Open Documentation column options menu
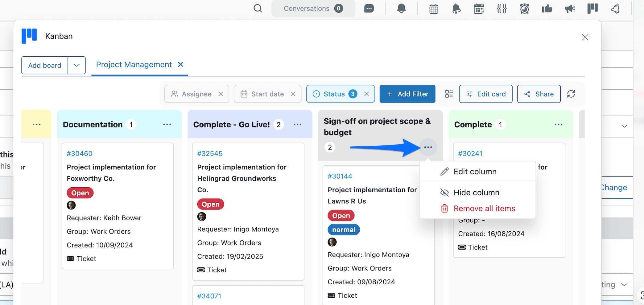This screenshot has width=644, height=305. pos(167,124)
